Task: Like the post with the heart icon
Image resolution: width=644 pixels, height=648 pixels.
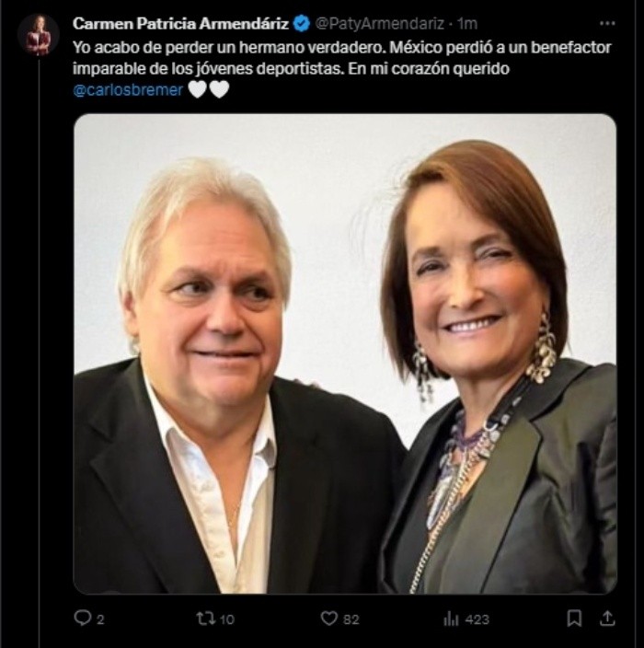Action: click(x=328, y=619)
